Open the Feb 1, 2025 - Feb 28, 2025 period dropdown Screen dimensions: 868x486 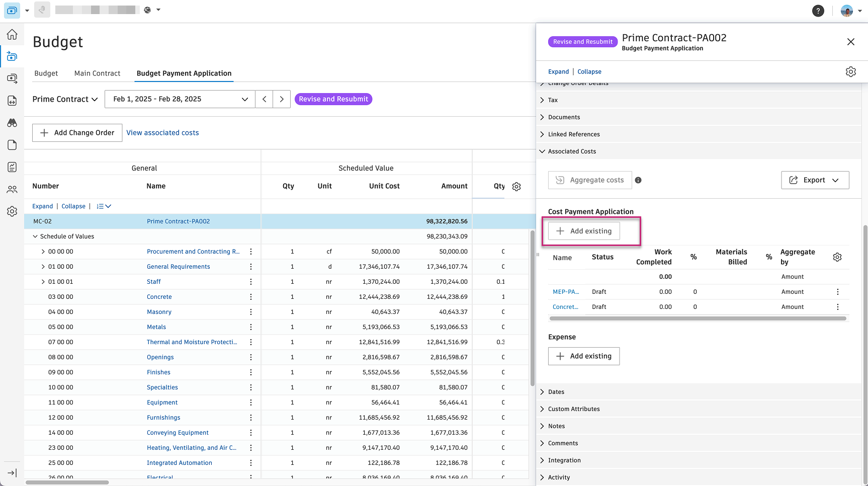click(180, 99)
